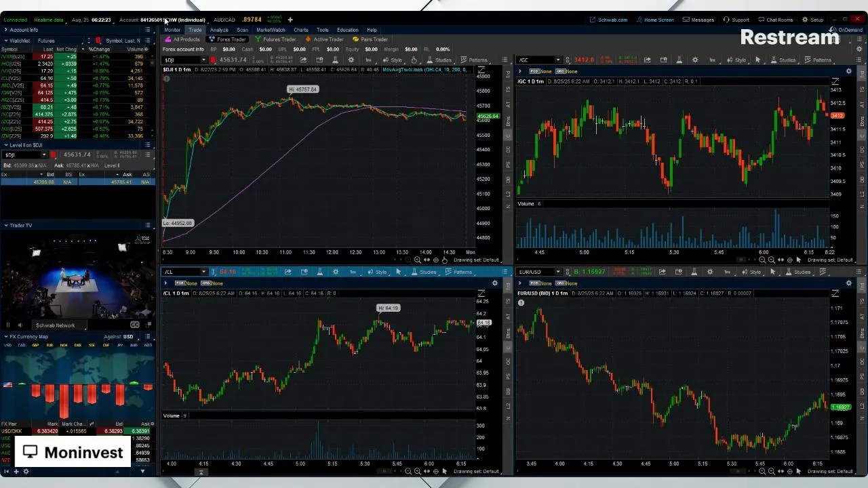Collapse the Watchlist section
Viewport: 868px width, 488px height.
tap(6, 41)
